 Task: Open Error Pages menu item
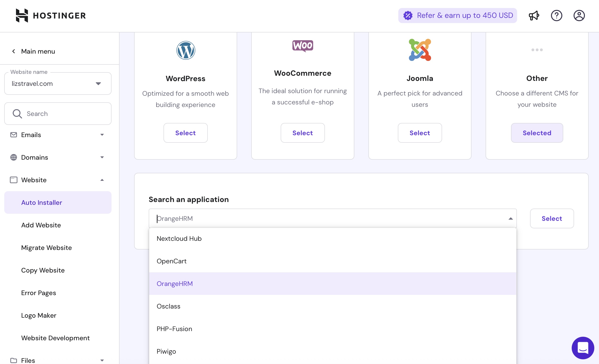tap(58, 293)
